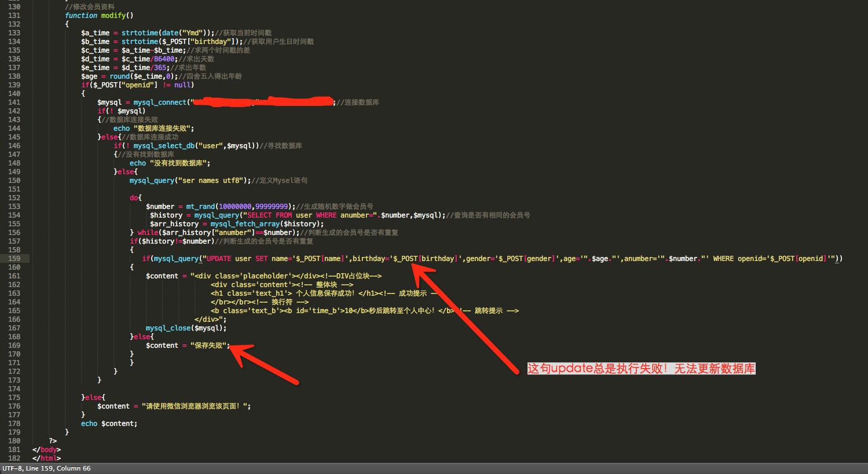Click the "</body>" closing tag

[47, 450]
